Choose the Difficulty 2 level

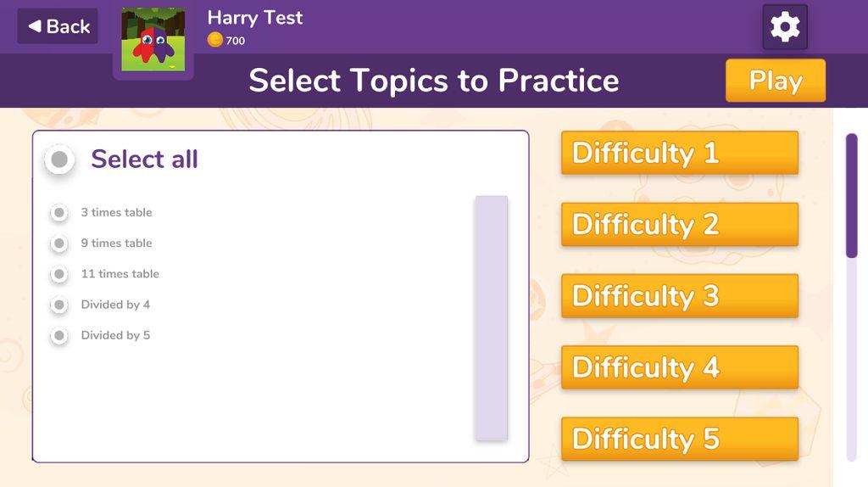[680, 224]
